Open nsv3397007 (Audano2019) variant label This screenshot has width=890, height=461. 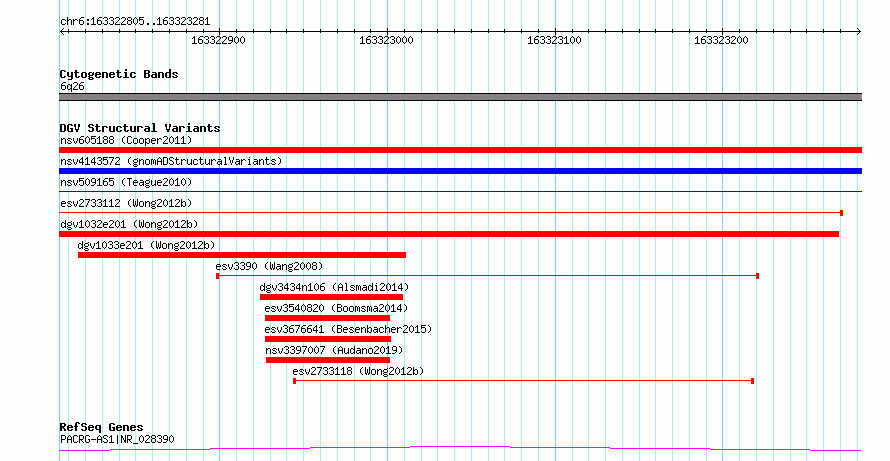click(x=334, y=350)
